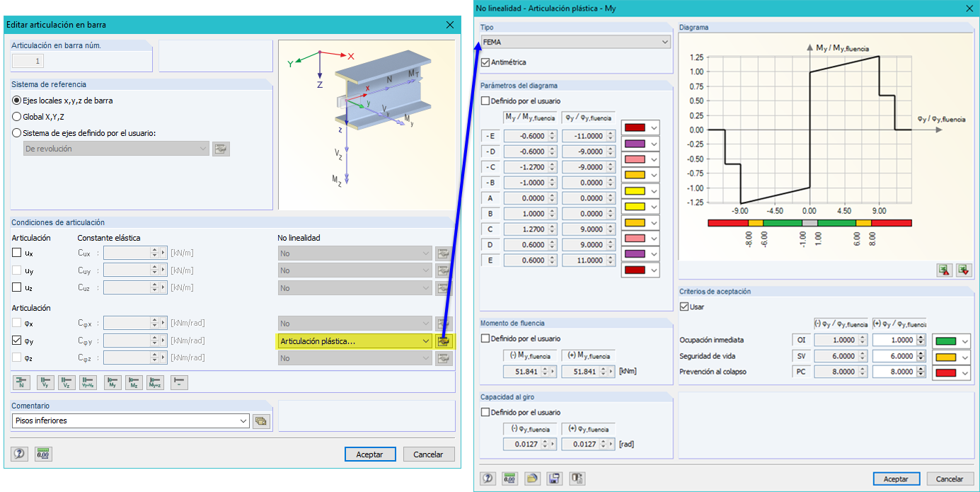Screen dimensions: 980x492
Task: Click the Articulación en barra núm. field
Action: click(28, 61)
